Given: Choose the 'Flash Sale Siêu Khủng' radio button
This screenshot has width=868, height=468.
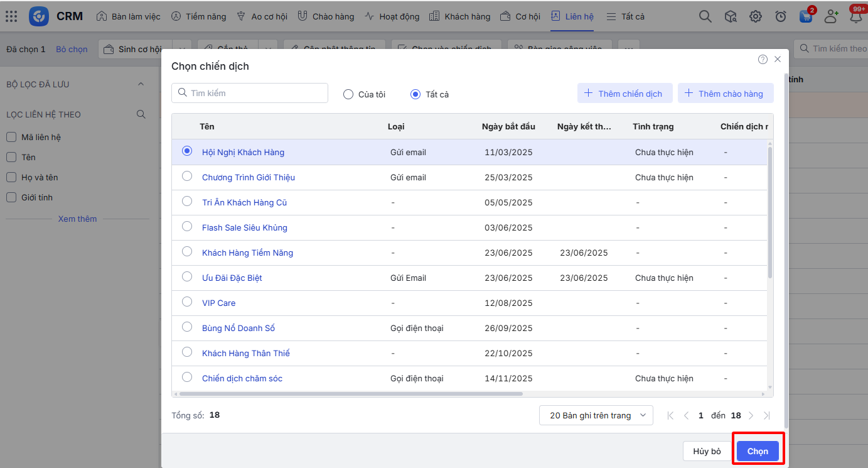Looking at the screenshot, I should click(187, 227).
